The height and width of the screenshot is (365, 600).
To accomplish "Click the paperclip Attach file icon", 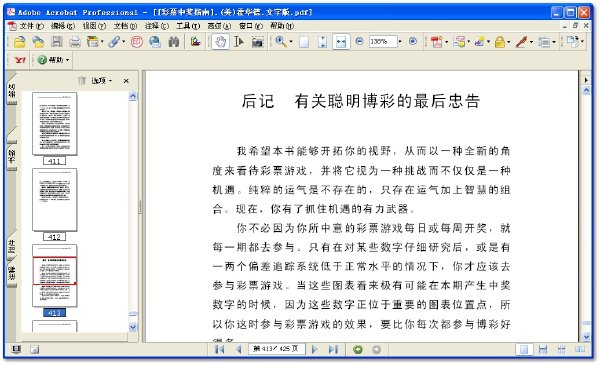I will [114, 42].
